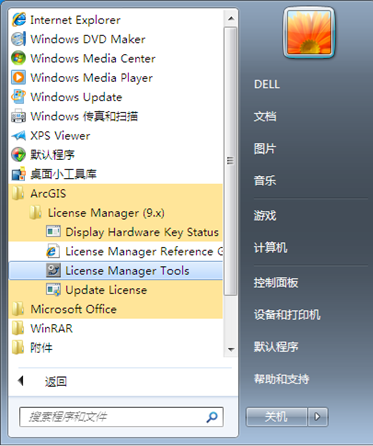Click the License Manager Tools icon

click(x=53, y=270)
